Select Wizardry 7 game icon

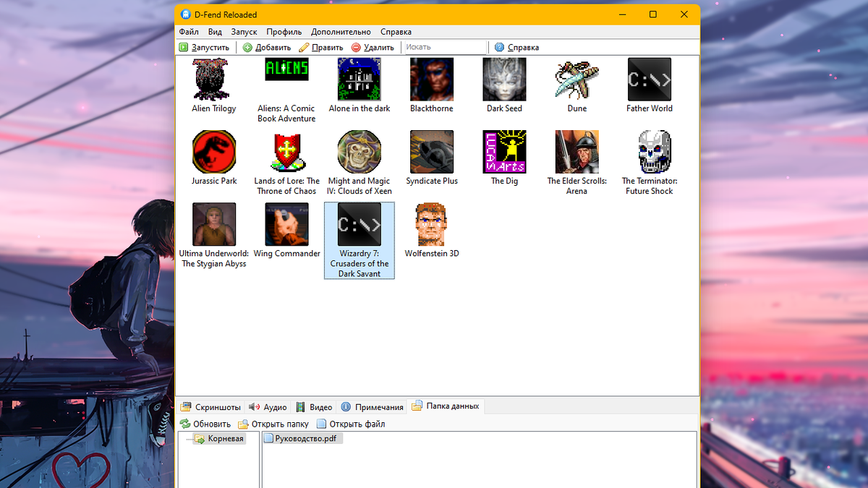(x=359, y=224)
